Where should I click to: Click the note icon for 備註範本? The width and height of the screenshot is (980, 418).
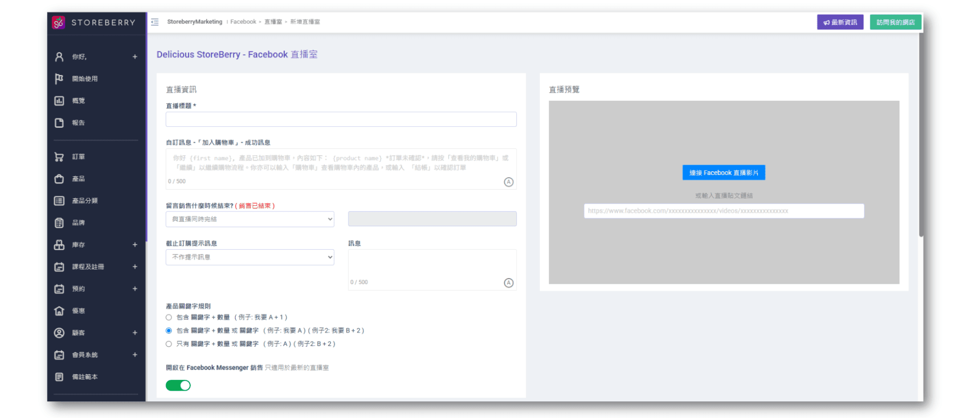click(x=59, y=377)
